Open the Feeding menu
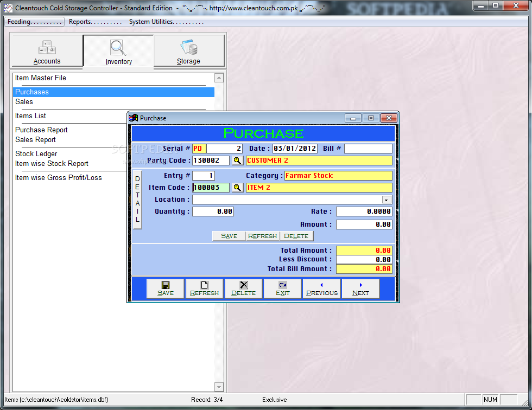 (x=34, y=22)
